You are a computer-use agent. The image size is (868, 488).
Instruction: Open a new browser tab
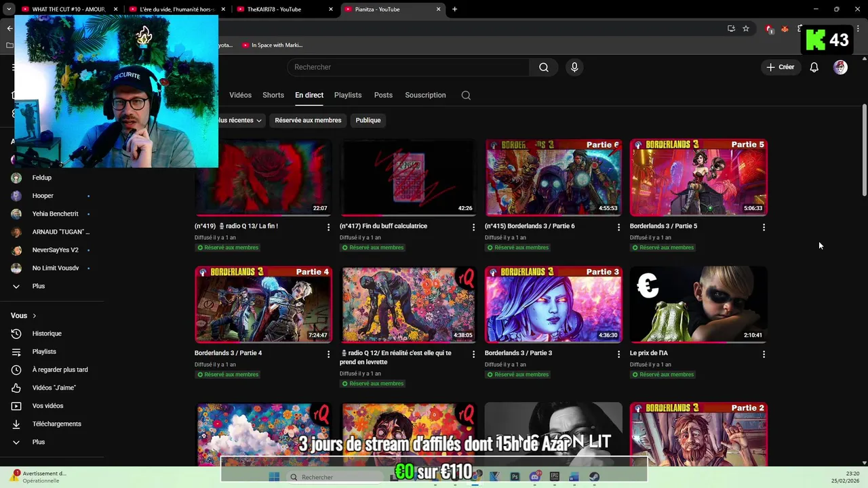pyautogui.click(x=454, y=9)
